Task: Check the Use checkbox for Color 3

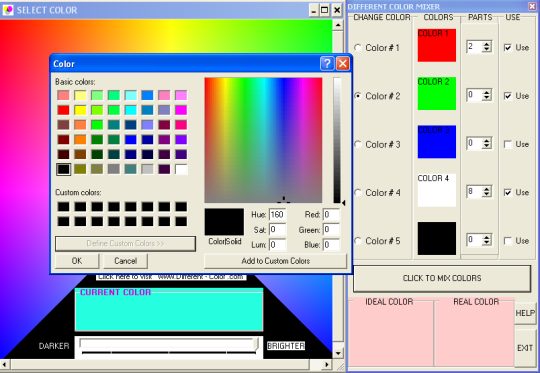Action: tap(508, 144)
